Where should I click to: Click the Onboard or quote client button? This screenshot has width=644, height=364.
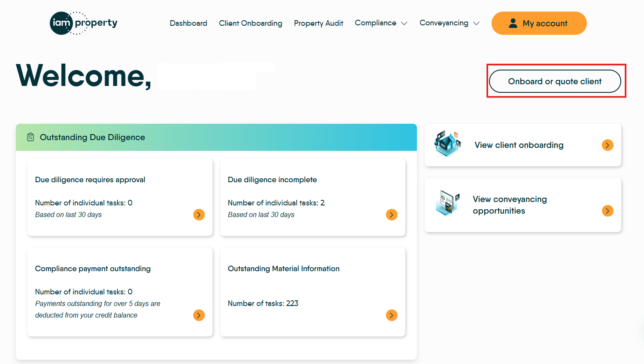click(556, 81)
